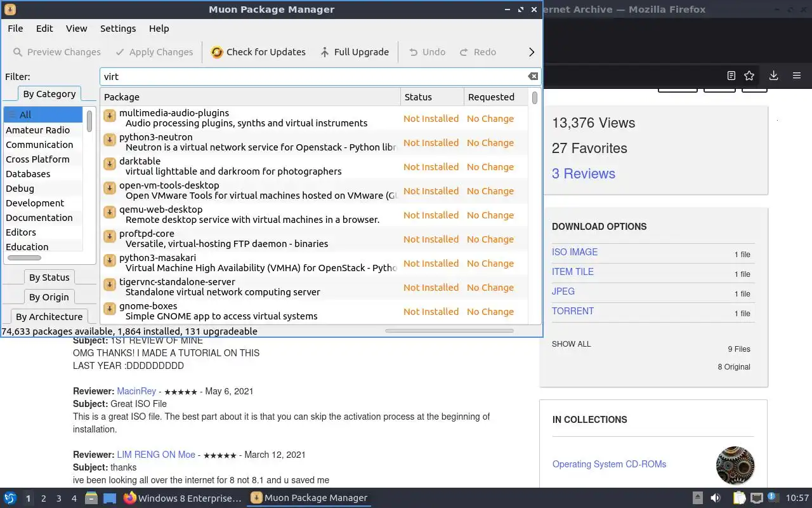Select the Communication category
This screenshot has width=812, height=508.
(43, 145)
